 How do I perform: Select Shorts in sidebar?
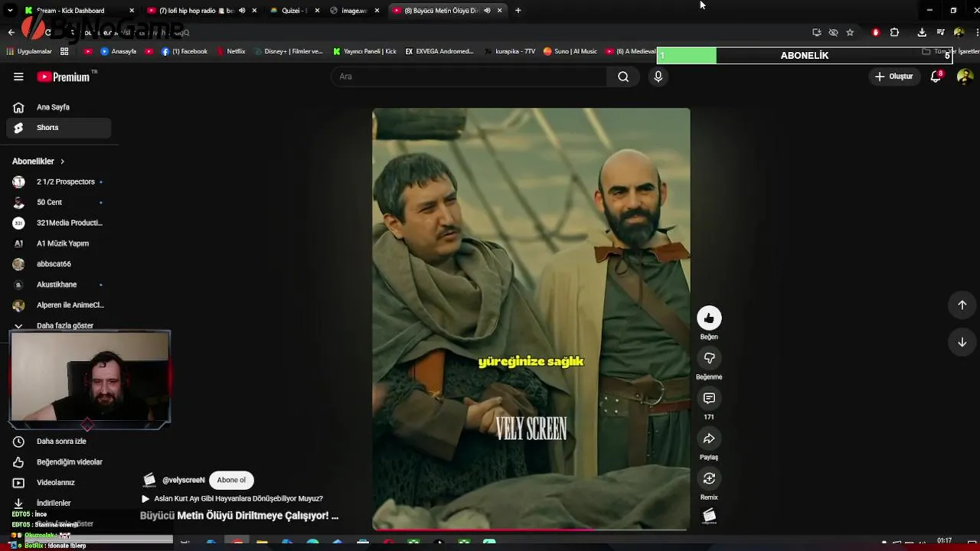click(x=58, y=128)
